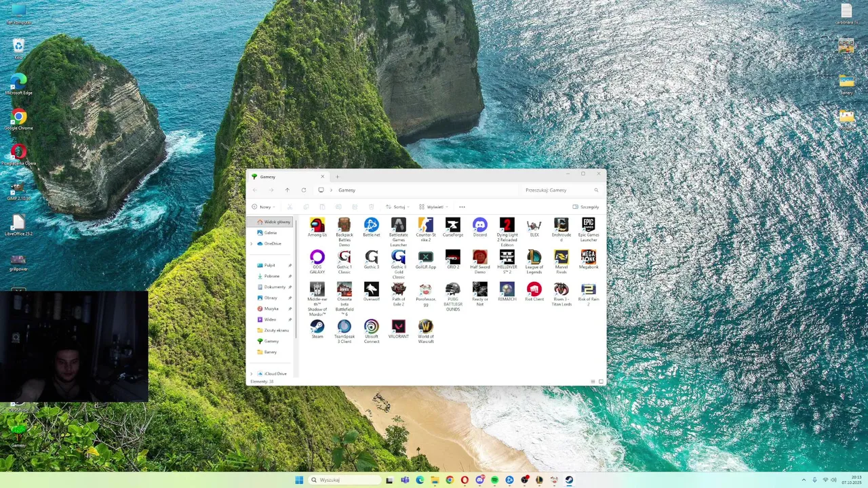Image resolution: width=868 pixels, height=488 pixels.
Task: Select the League of Legends folder shortcut
Action: pyautogui.click(x=534, y=262)
